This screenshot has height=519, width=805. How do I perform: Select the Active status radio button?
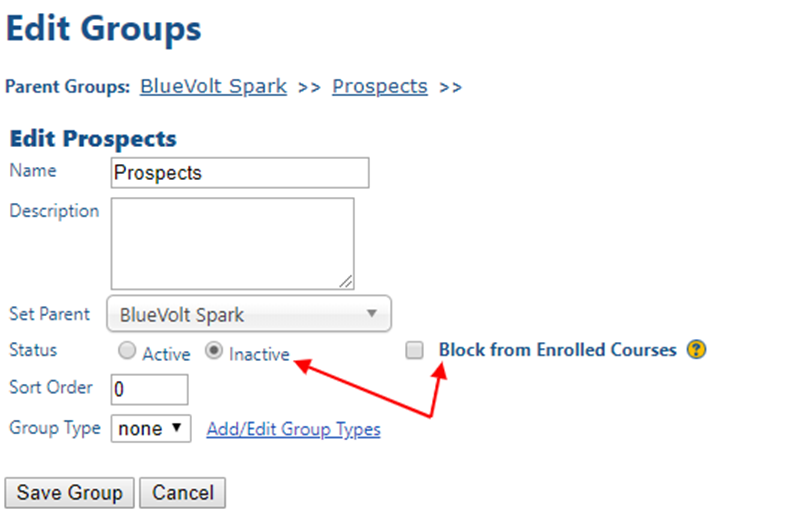[127, 351]
